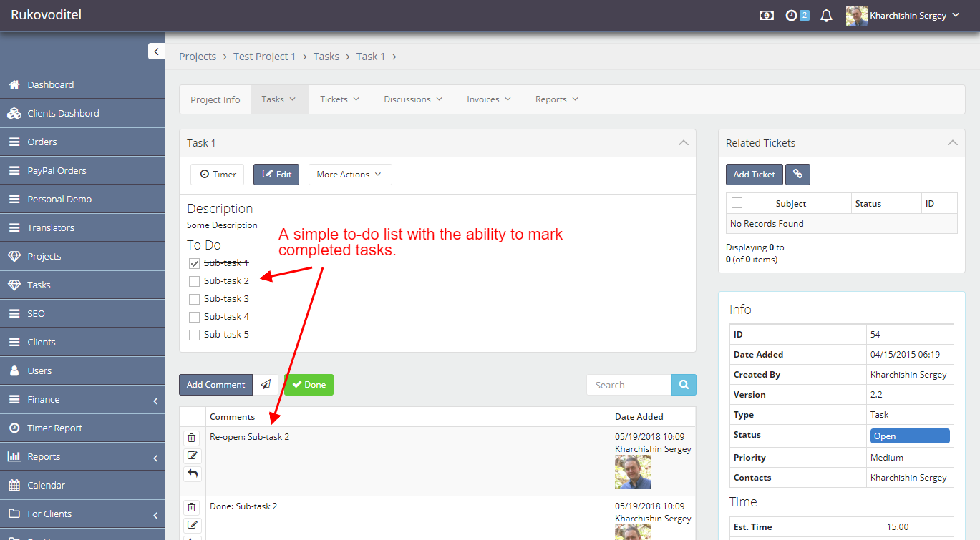Click the Clients Dashbord cubes icon
The image size is (980, 540).
(x=14, y=113)
